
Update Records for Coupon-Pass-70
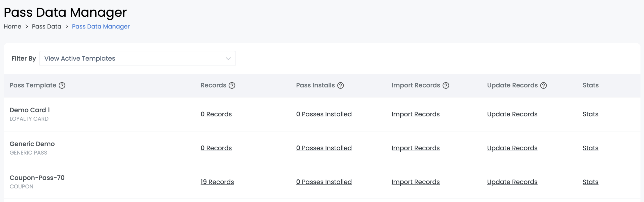tap(512, 182)
